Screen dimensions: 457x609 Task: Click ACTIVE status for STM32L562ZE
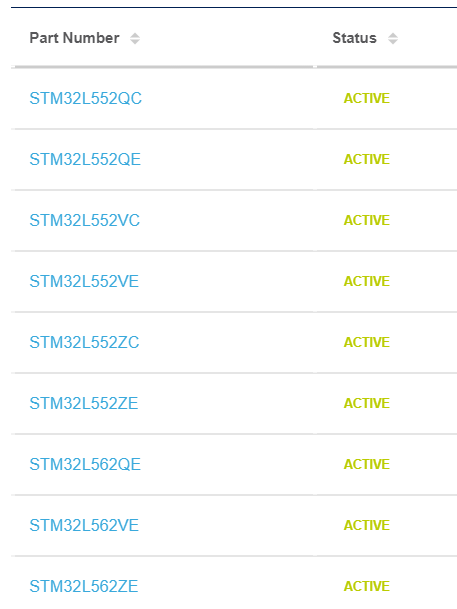click(367, 586)
